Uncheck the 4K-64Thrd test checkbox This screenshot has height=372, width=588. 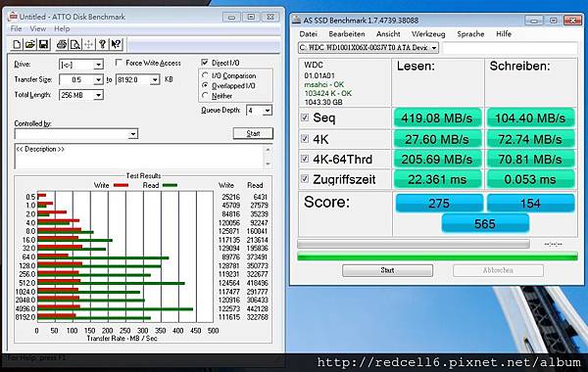305,159
